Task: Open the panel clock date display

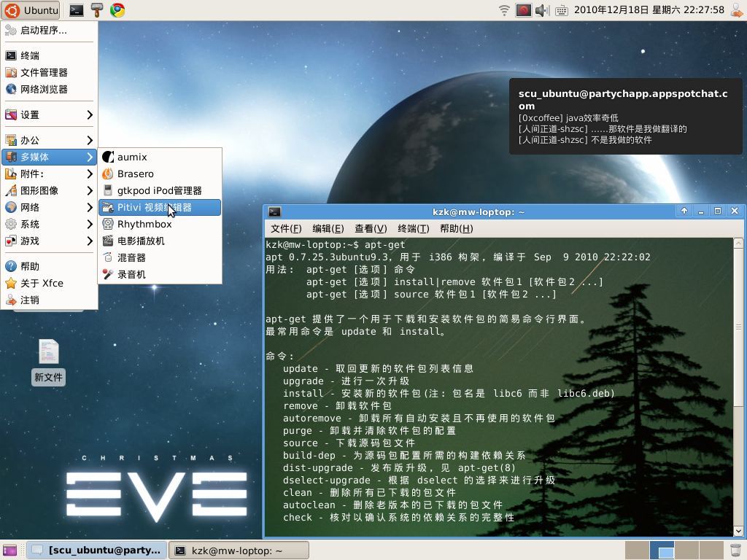Action: [649, 10]
